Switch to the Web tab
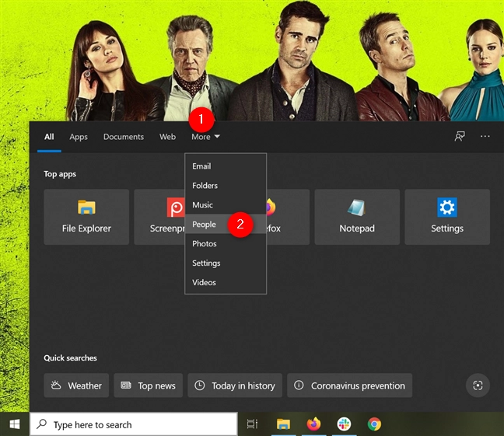Viewport: 504px width, 436px height. click(x=167, y=137)
